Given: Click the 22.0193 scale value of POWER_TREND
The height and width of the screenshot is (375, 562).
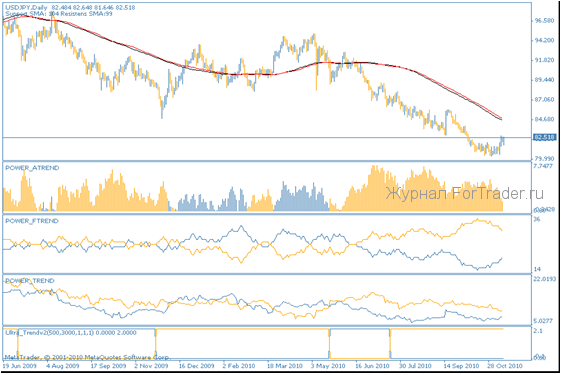Looking at the screenshot, I should click(545, 279).
